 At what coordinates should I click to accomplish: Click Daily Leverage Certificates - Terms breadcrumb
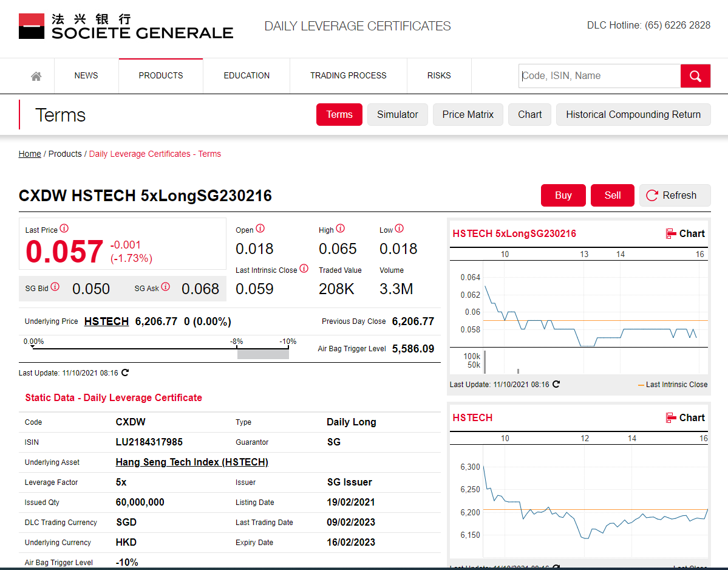pos(155,154)
